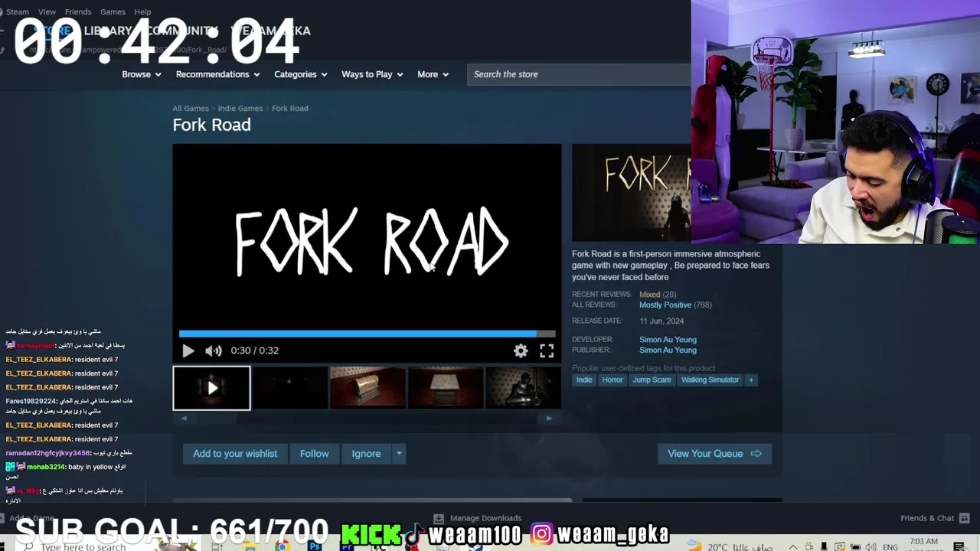Expand the More dropdown
The width and height of the screenshot is (980, 551).
click(433, 74)
